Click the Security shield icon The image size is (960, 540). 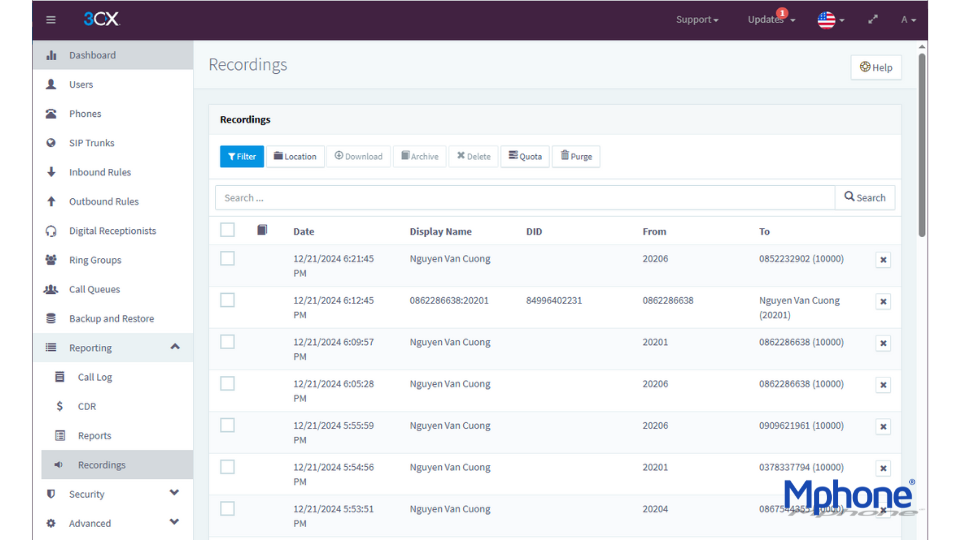51,494
